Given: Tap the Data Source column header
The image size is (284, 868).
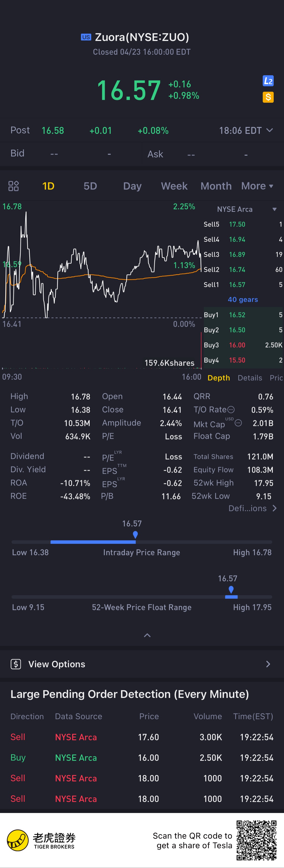Looking at the screenshot, I should 79,716.
